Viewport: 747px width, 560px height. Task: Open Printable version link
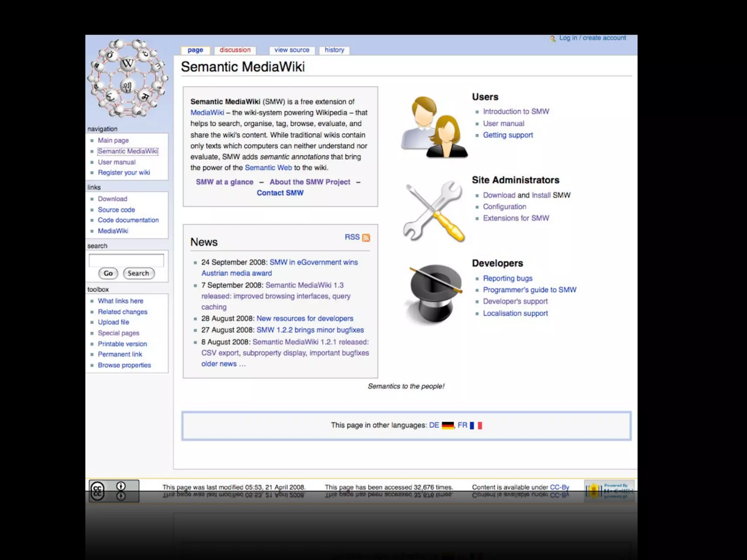coord(122,344)
